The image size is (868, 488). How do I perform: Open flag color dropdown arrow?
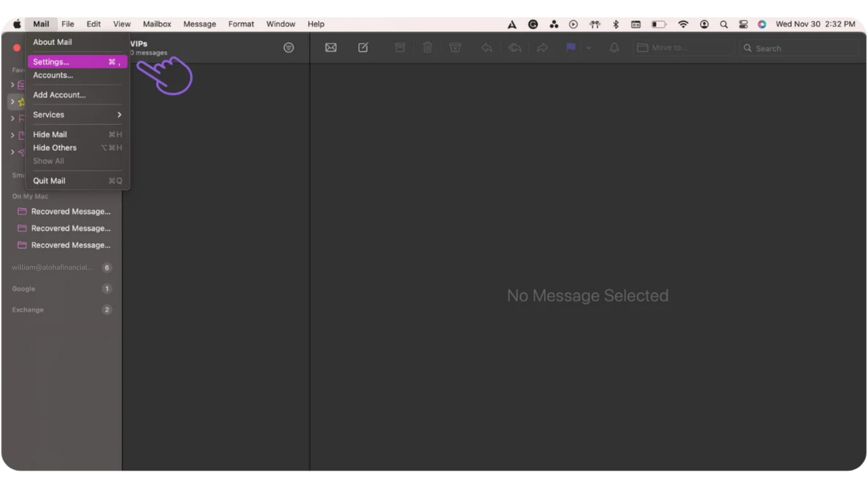point(588,48)
